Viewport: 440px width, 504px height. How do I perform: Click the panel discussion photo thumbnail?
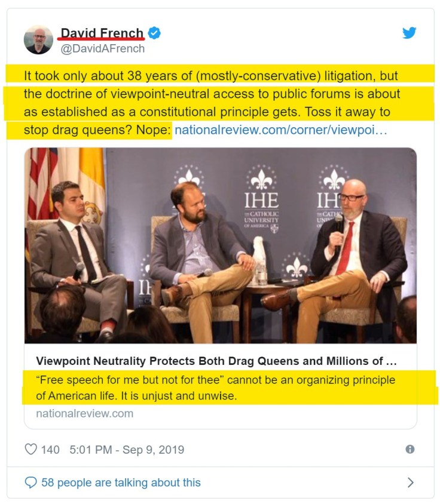click(x=220, y=245)
